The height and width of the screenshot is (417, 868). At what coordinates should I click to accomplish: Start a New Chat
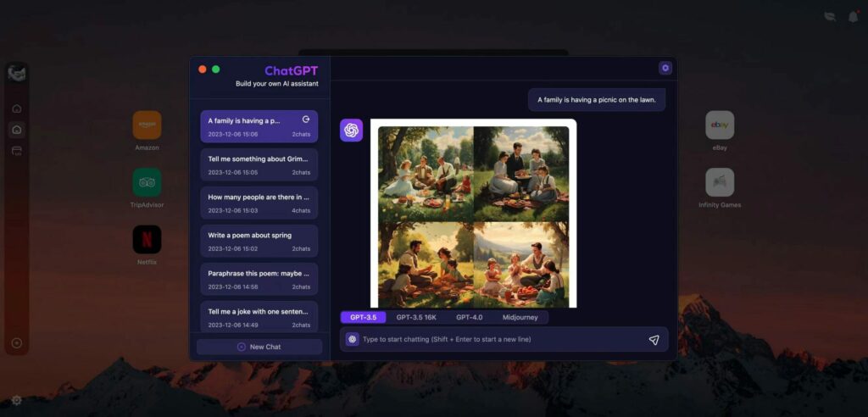click(259, 347)
